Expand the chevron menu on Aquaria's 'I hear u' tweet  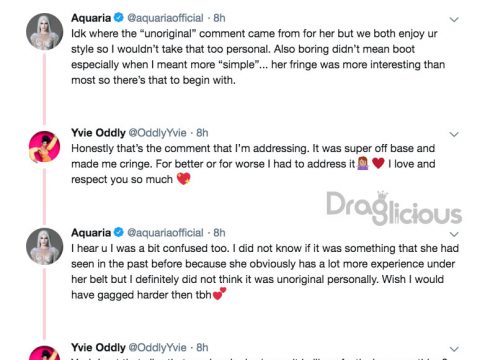point(454,234)
